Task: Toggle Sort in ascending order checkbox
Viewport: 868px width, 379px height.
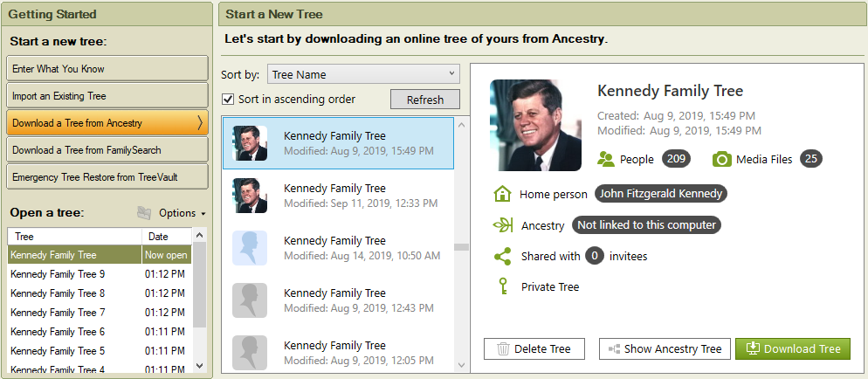Action: [x=229, y=100]
